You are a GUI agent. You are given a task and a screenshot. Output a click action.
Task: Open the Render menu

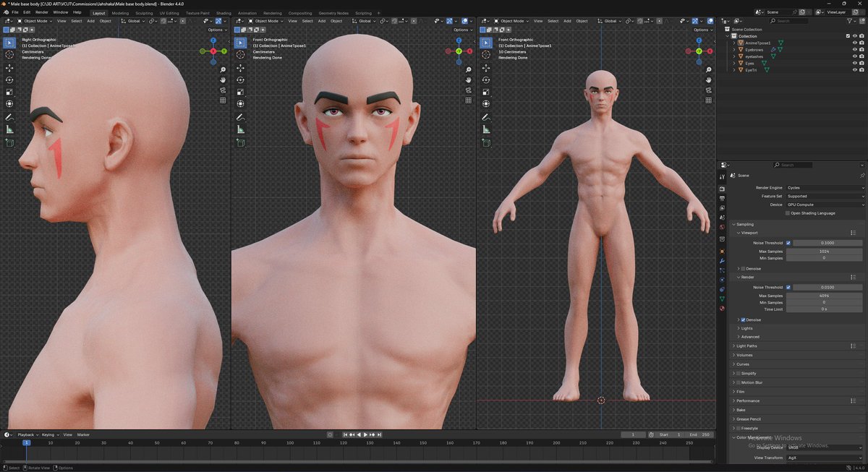point(42,12)
